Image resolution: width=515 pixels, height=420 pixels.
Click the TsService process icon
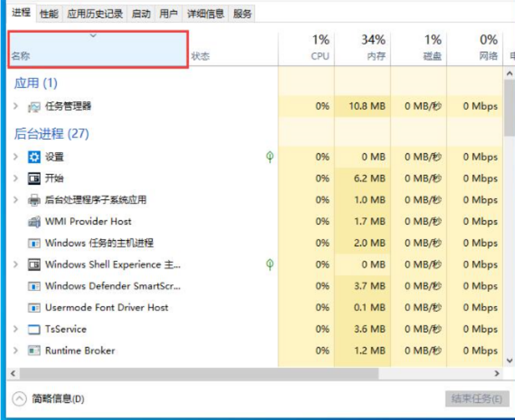tap(34, 329)
